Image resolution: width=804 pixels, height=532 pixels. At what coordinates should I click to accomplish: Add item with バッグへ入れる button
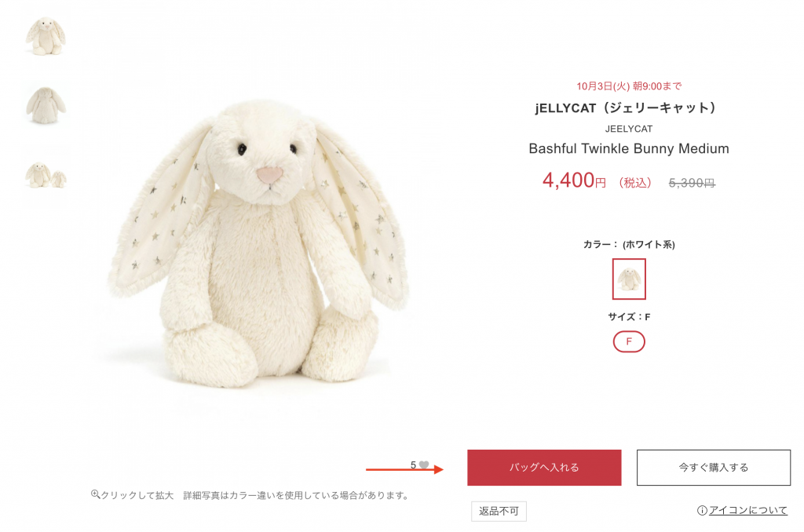coord(544,468)
